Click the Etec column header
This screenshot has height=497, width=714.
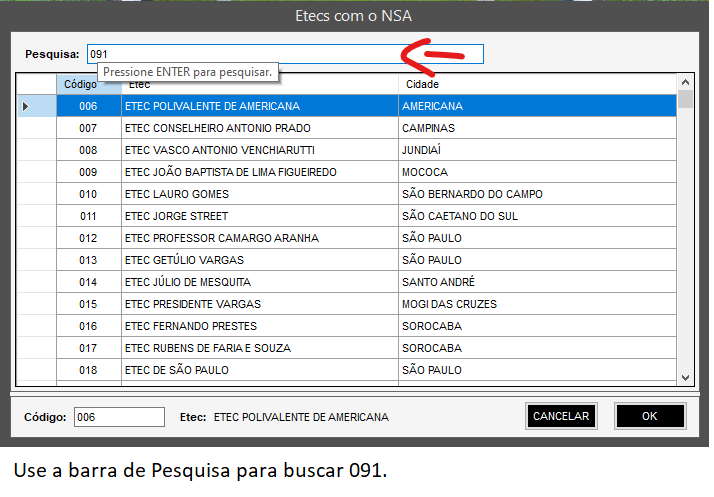[259, 84]
